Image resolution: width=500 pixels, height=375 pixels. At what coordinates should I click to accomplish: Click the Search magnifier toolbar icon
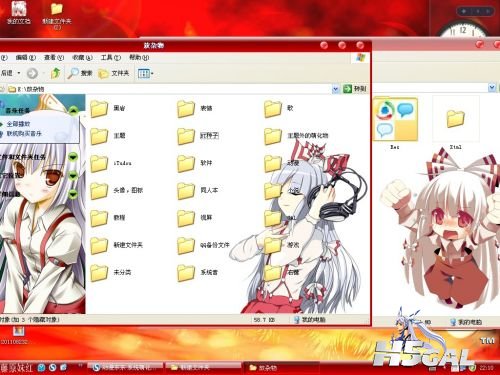[72, 73]
